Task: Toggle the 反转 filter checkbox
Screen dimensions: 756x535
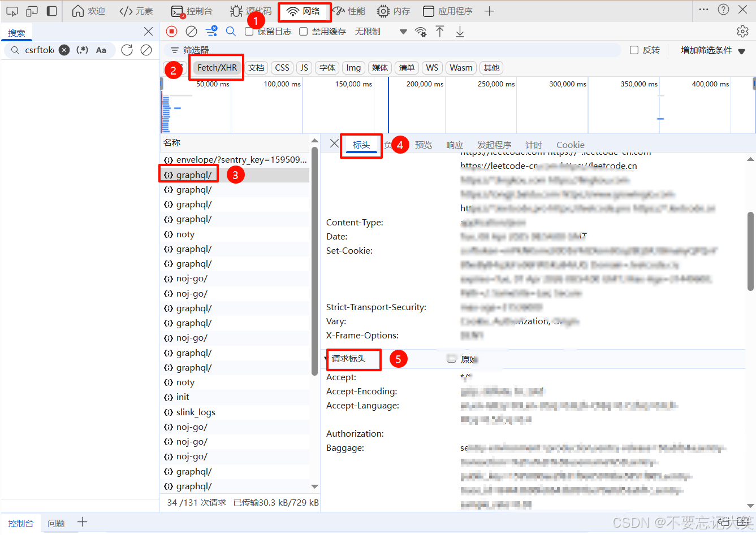Action: [634, 50]
